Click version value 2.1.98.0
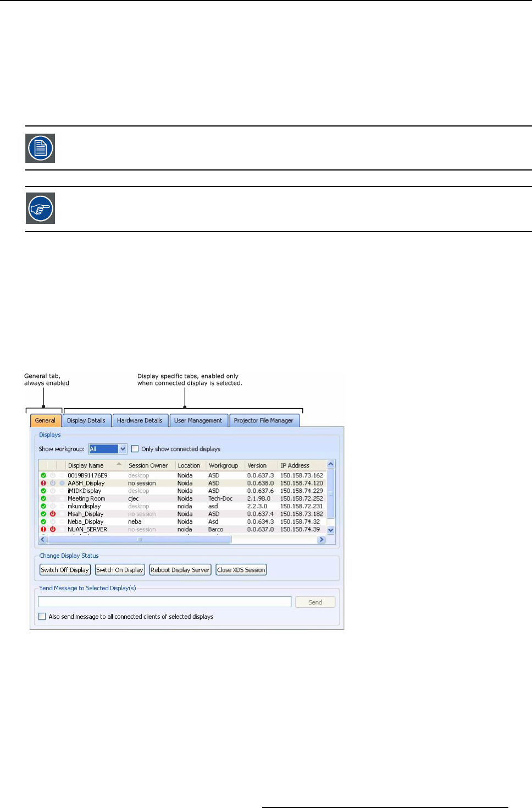Screen dimensions: 532x808 pyautogui.click(x=259, y=498)
